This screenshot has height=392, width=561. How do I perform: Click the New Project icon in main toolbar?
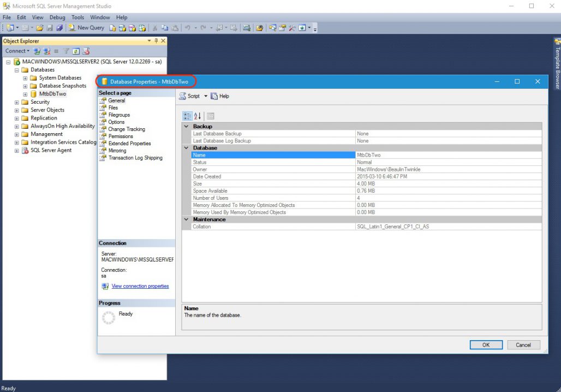click(10, 28)
